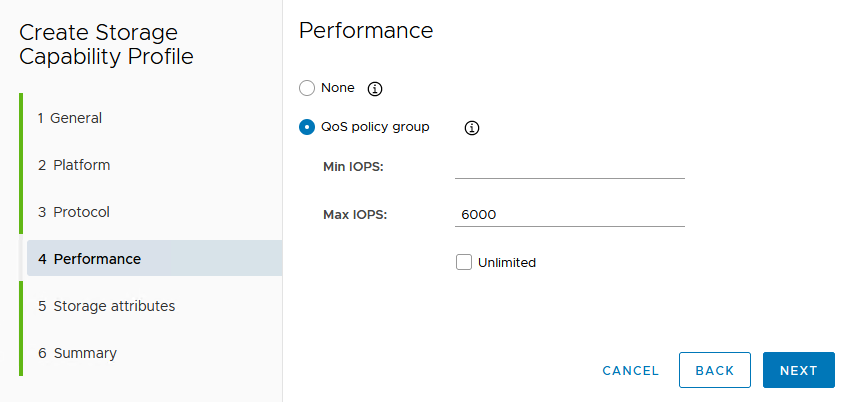
Task: Select step 4 Performance in sidebar
Action: pyautogui.click(x=90, y=258)
